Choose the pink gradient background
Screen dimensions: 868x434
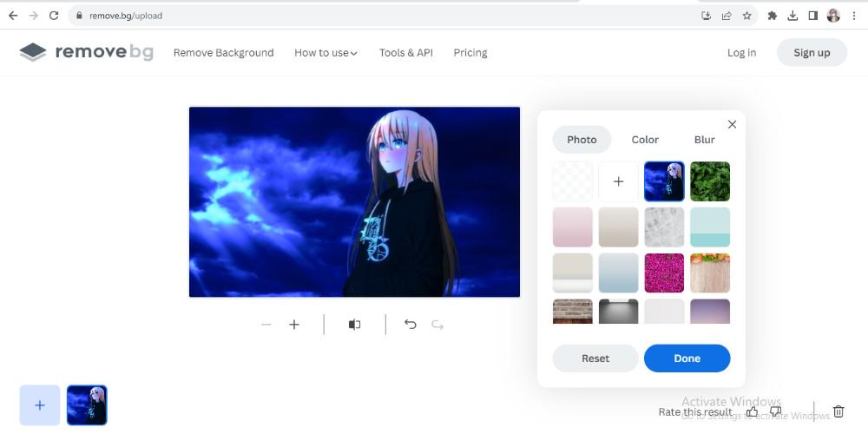pos(572,227)
